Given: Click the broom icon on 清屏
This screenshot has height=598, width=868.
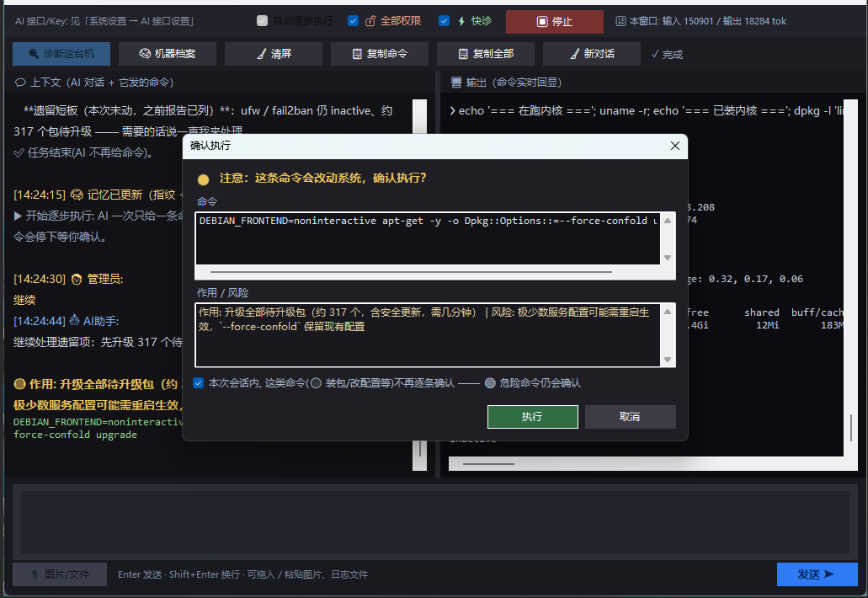Looking at the screenshot, I should tap(262, 54).
